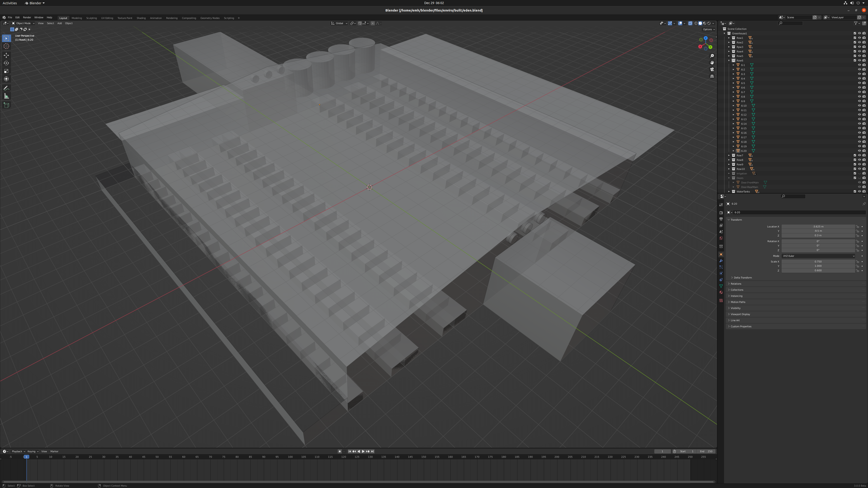Expand the WaterTanks collection
868x488 pixels.
729,192
